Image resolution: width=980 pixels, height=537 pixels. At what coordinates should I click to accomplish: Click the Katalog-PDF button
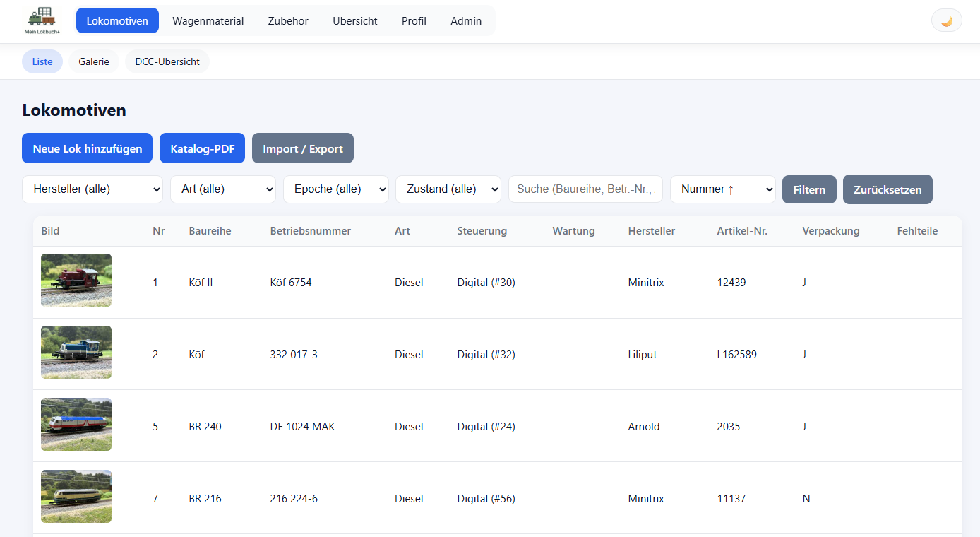203,148
